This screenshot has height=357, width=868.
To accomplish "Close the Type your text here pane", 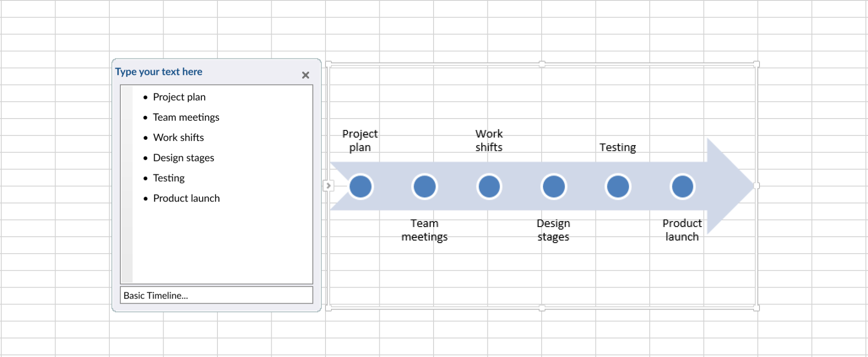I will [306, 75].
